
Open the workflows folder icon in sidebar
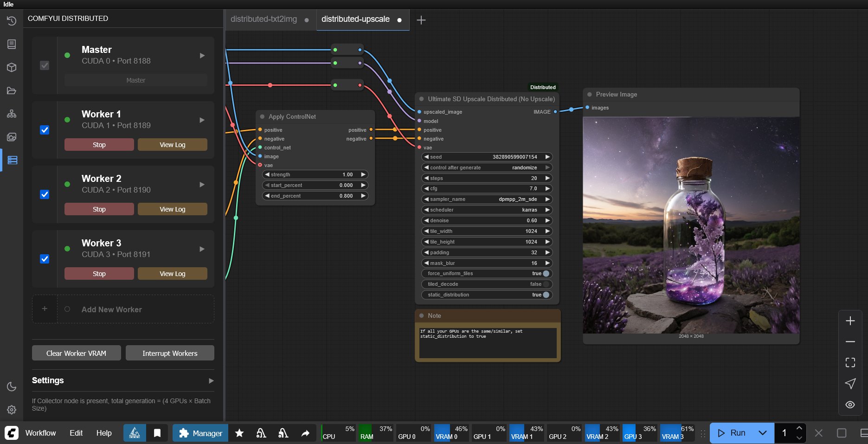[x=12, y=90]
